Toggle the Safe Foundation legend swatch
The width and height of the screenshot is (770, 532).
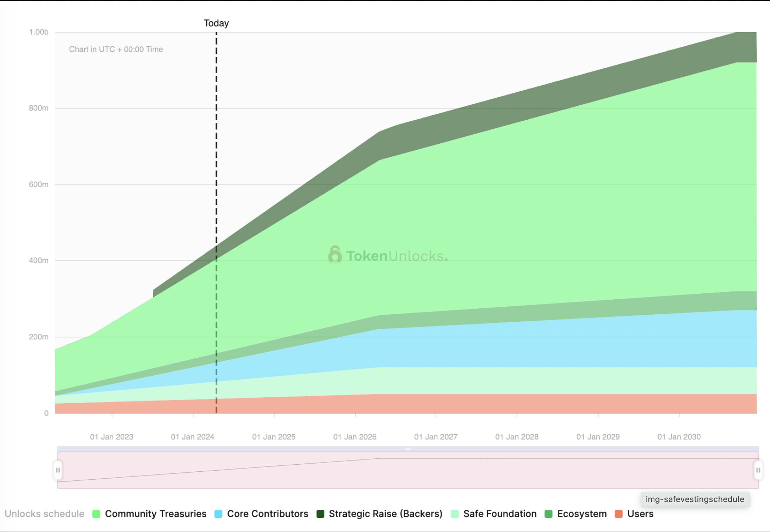[455, 514]
